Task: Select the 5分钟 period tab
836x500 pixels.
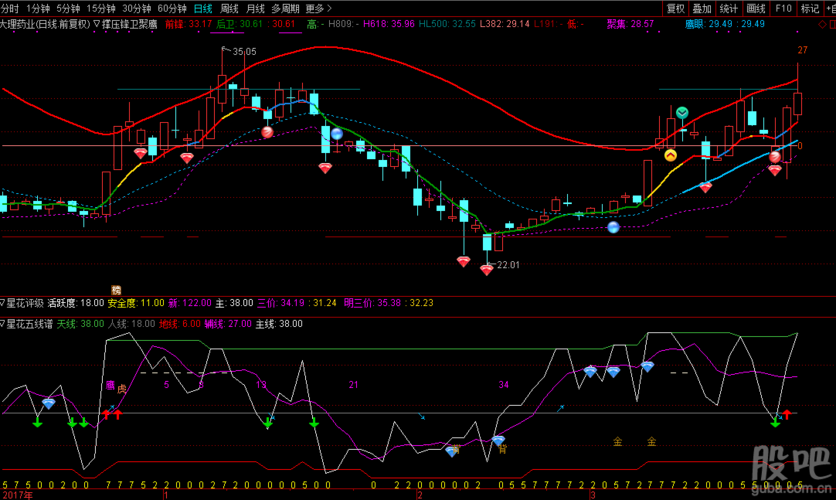Action: coord(68,9)
